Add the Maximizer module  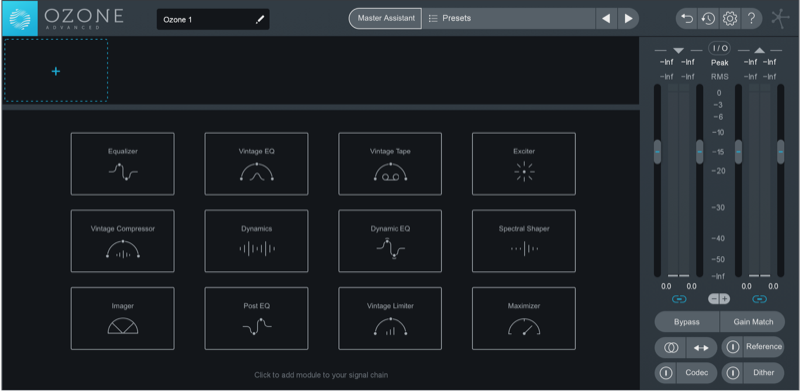coord(524,319)
